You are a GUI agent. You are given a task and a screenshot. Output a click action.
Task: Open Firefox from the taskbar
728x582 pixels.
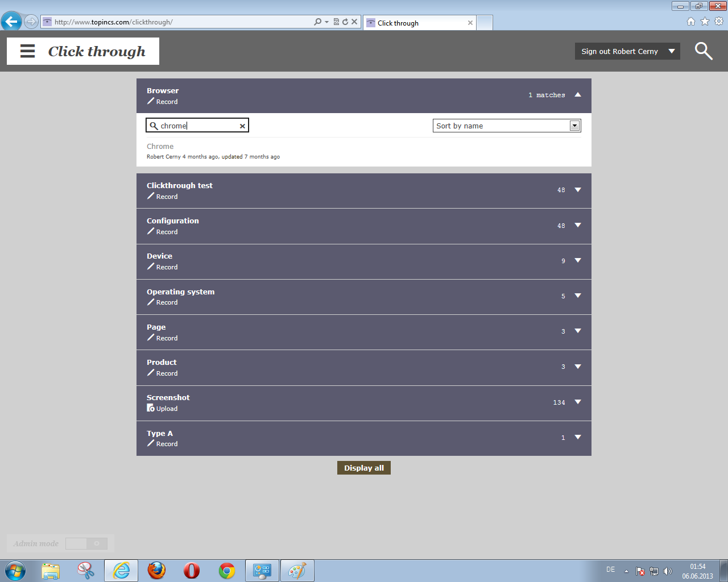coord(156,570)
